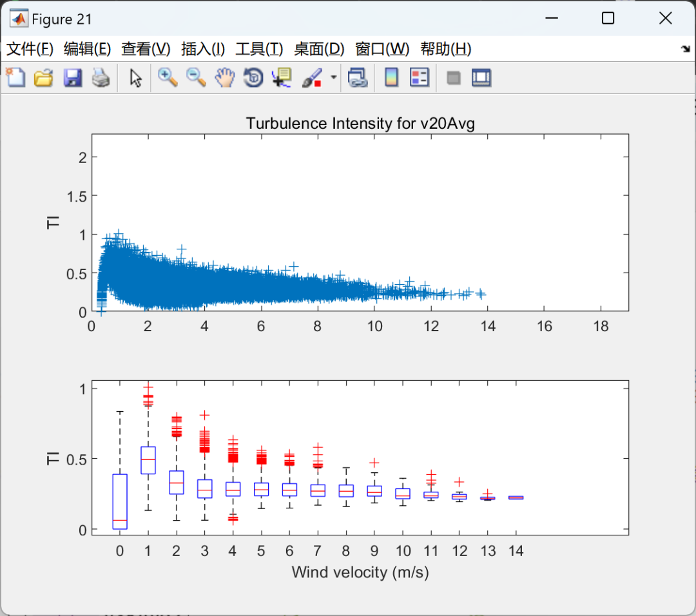Select the Pan hand tool
The height and width of the screenshot is (616, 696).
click(x=225, y=78)
